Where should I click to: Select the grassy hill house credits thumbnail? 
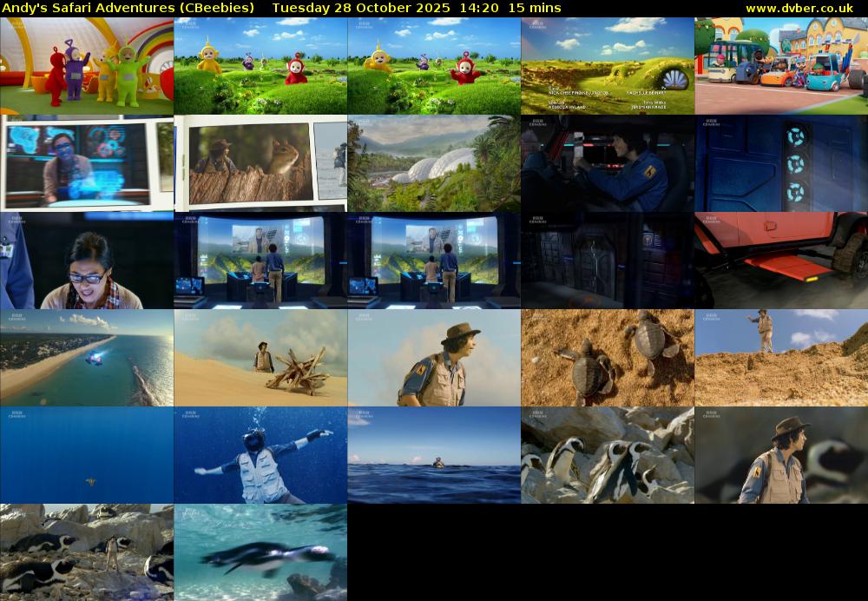[x=608, y=66]
